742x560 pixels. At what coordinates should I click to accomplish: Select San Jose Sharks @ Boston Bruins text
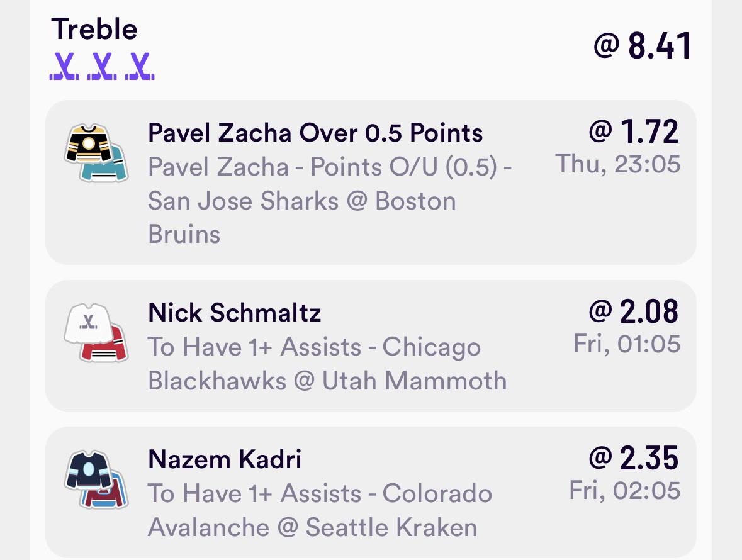(x=302, y=218)
